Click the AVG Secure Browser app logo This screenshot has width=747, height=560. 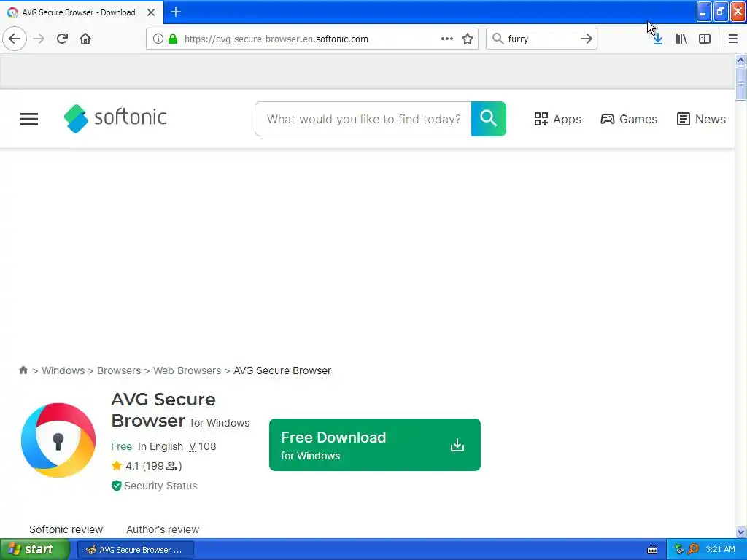tap(58, 440)
